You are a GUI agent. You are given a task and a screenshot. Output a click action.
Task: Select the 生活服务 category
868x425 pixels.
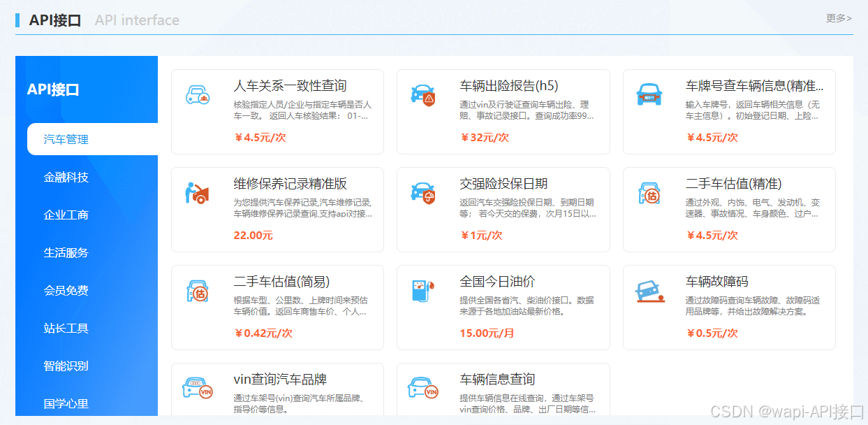click(x=66, y=252)
